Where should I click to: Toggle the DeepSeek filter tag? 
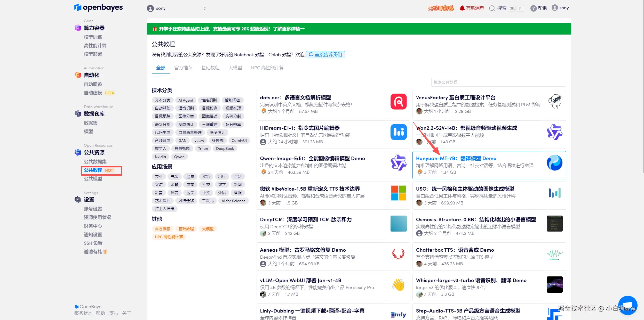pyautogui.click(x=225, y=149)
